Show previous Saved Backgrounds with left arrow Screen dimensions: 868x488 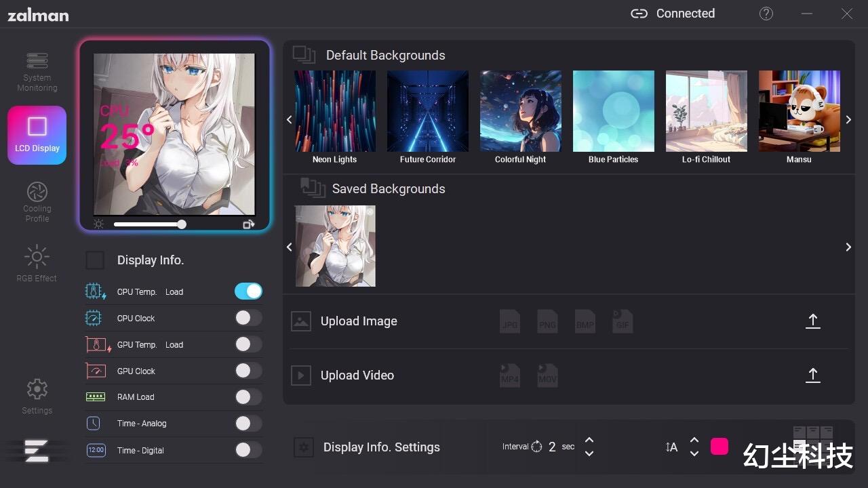coord(290,247)
